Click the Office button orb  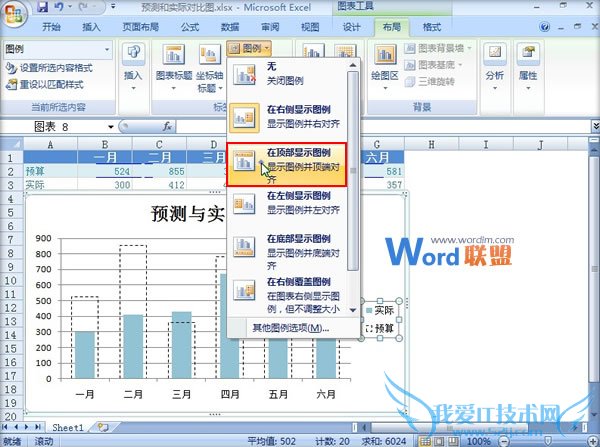(x=14, y=15)
